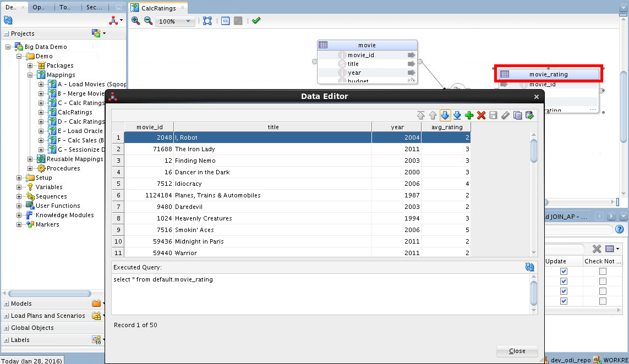
Task: Delete the selected movie_rating row
Action: [481, 115]
